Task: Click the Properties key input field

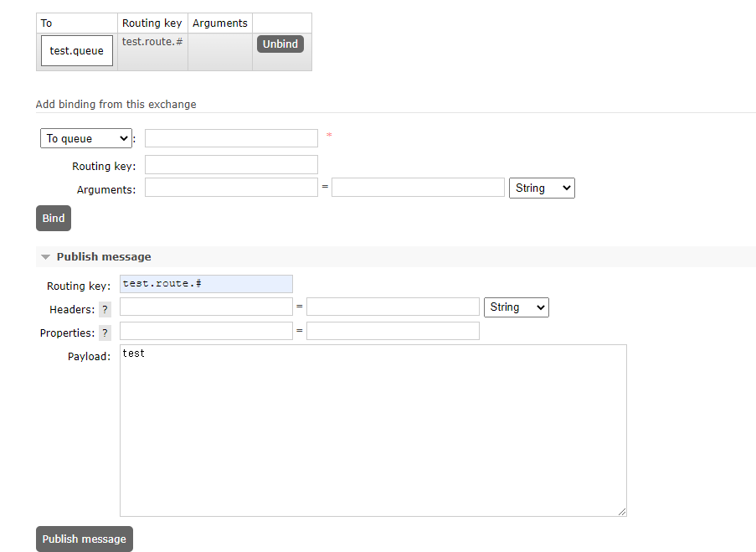Action: [206, 331]
